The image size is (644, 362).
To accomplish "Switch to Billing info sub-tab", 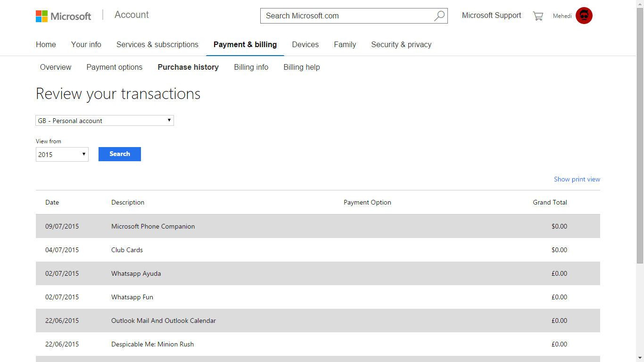I will point(251,67).
